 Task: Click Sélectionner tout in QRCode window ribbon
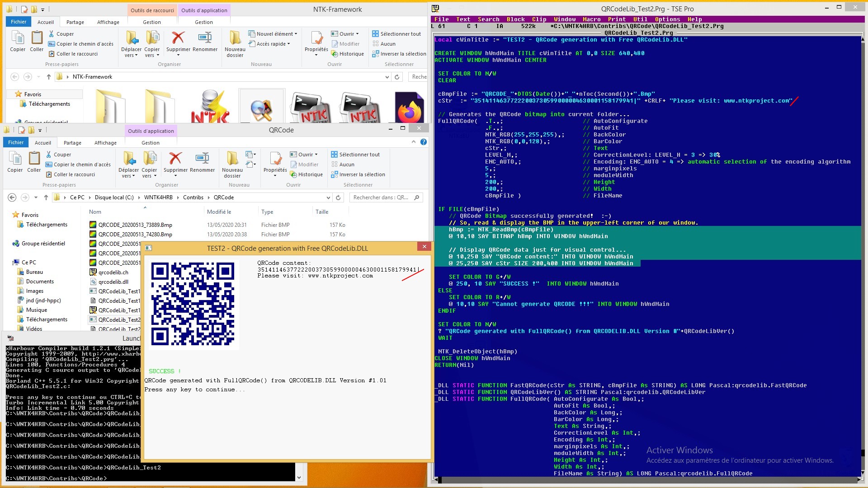355,155
